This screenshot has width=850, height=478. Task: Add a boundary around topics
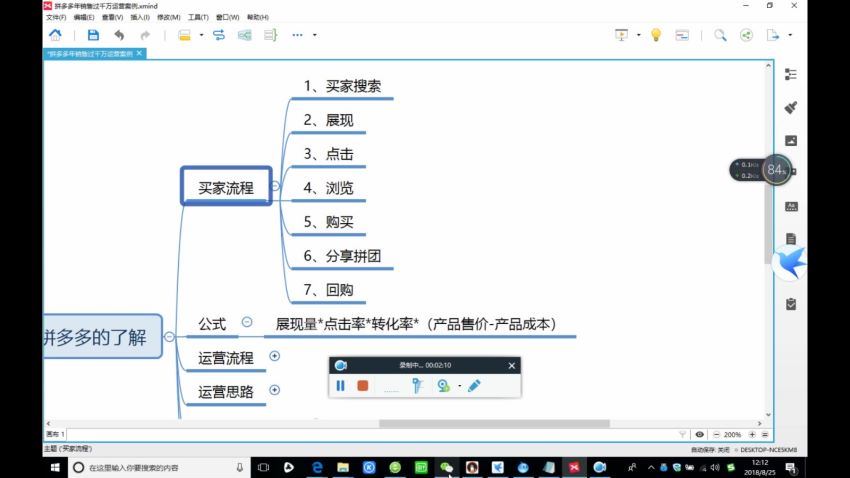pos(244,35)
